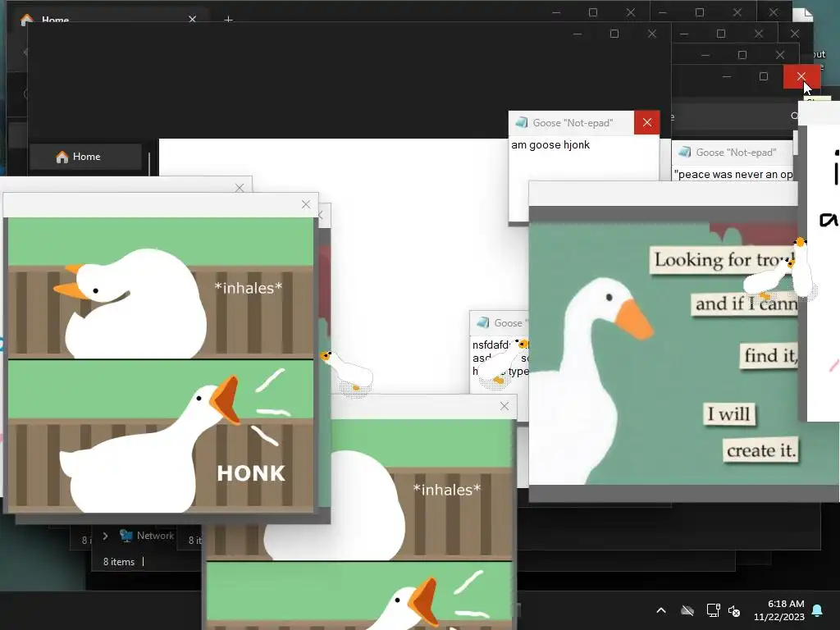840x630 pixels.
Task: Expand the Network tree item
Action: click(105, 536)
